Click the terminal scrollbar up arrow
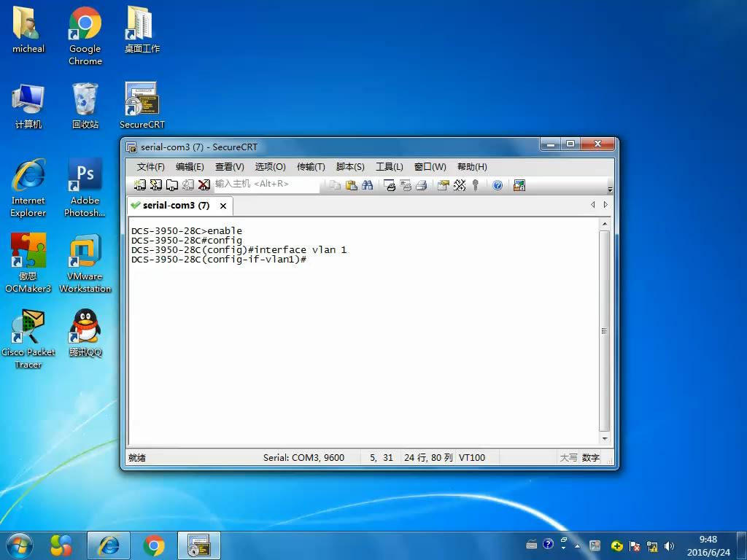 (605, 223)
